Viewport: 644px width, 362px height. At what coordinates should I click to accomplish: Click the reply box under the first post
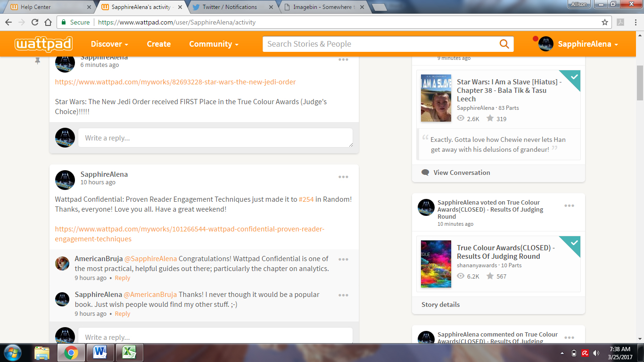(215, 138)
